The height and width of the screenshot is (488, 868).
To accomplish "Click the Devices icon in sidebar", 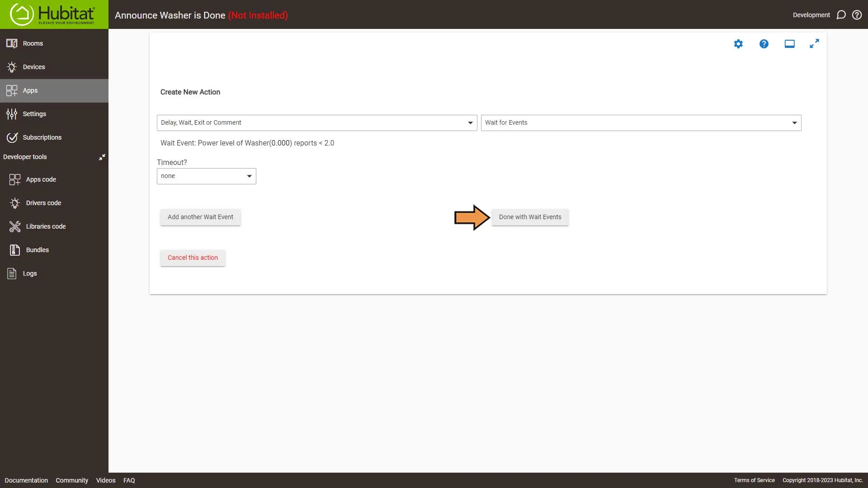I will coord(13,67).
